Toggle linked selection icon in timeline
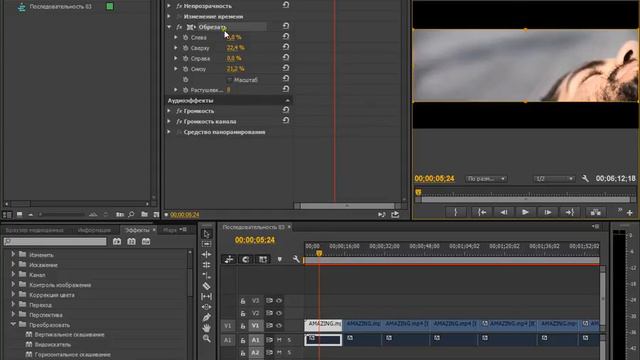640x360 pixels. tap(262, 260)
